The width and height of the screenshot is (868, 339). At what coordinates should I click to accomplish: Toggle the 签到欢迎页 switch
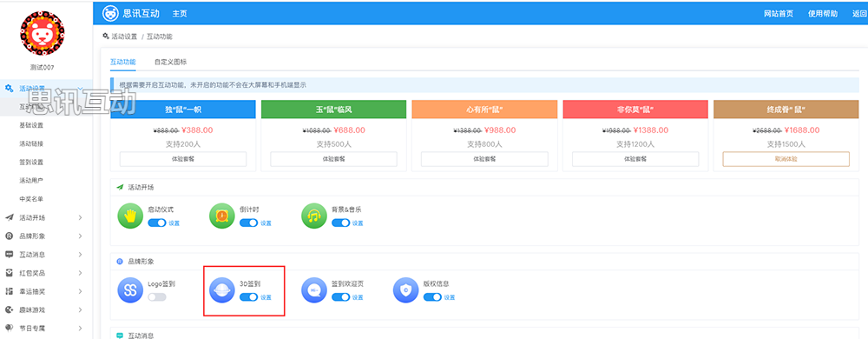click(340, 297)
